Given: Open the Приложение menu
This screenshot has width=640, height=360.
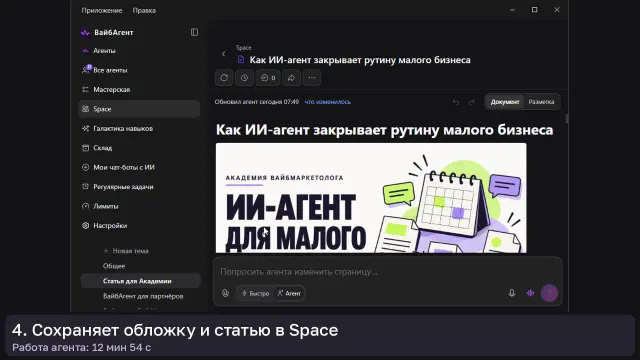Looking at the screenshot, I should click(x=102, y=11).
